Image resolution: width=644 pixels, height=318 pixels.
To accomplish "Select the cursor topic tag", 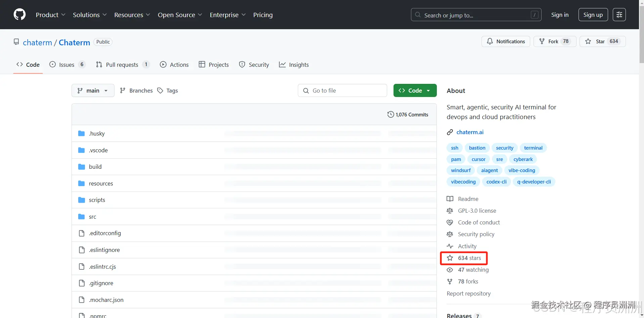I will tap(478, 159).
